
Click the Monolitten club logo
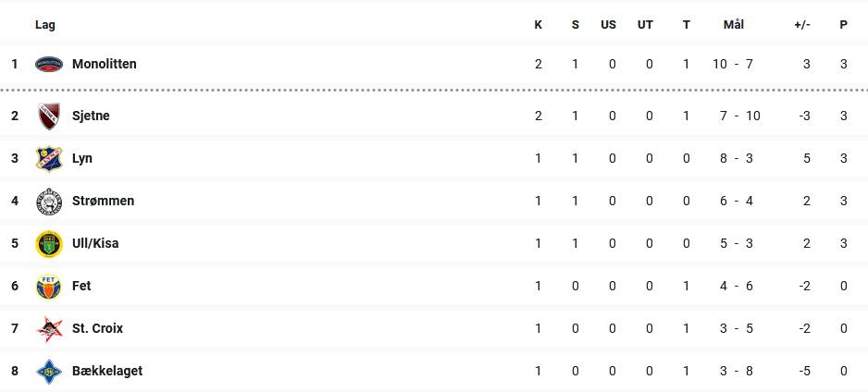(x=49, y=64)
